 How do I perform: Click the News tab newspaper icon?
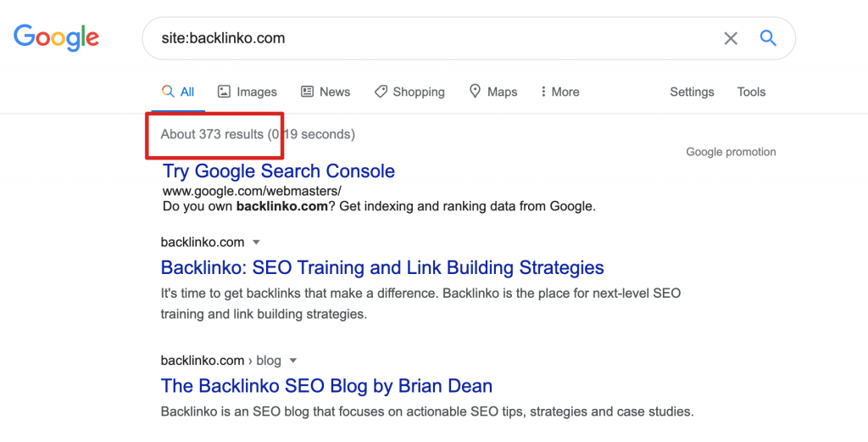305,92
